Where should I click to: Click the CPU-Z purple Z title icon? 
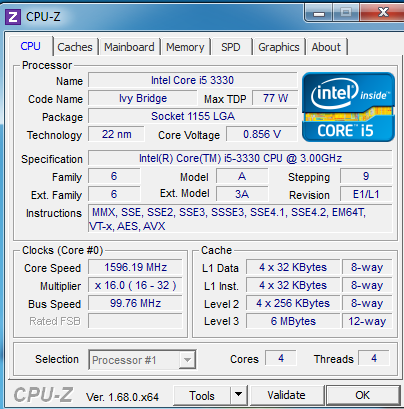pos(13,17)
